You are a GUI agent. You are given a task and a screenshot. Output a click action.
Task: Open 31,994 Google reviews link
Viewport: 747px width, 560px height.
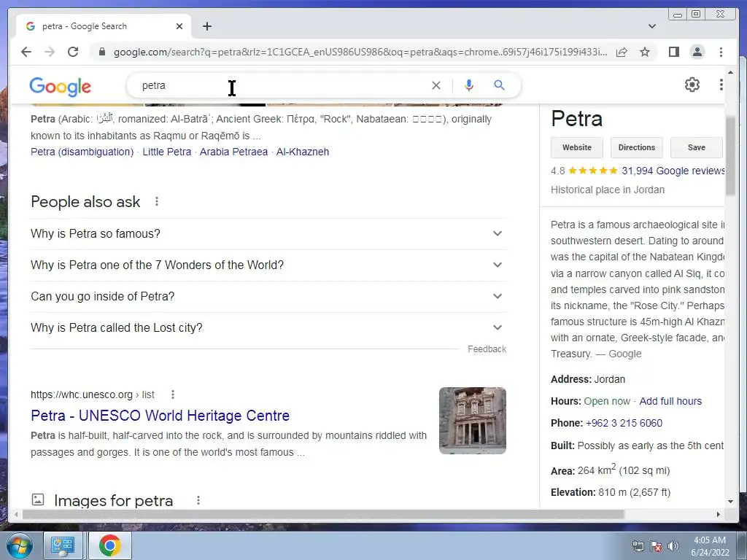click(x=673, y=171)
